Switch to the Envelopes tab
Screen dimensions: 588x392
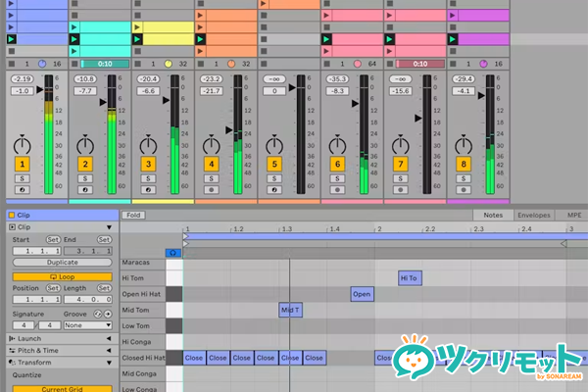click(x=534, y=215)
